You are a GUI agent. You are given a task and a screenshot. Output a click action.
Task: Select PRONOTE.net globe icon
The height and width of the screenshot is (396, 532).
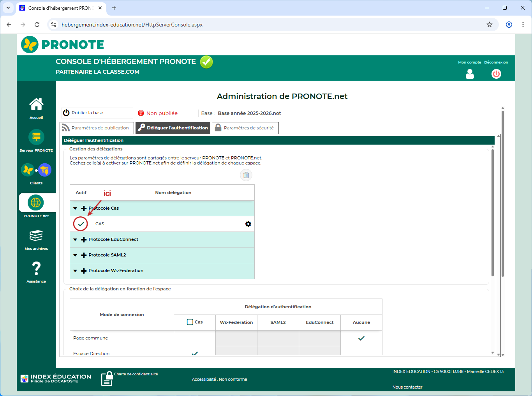(x=36, y=203)
